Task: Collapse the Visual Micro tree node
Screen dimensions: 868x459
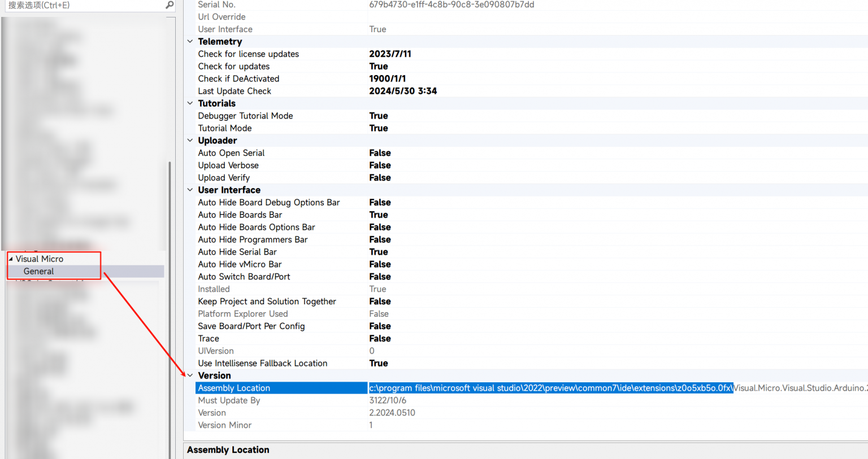Action: point(11,259)
